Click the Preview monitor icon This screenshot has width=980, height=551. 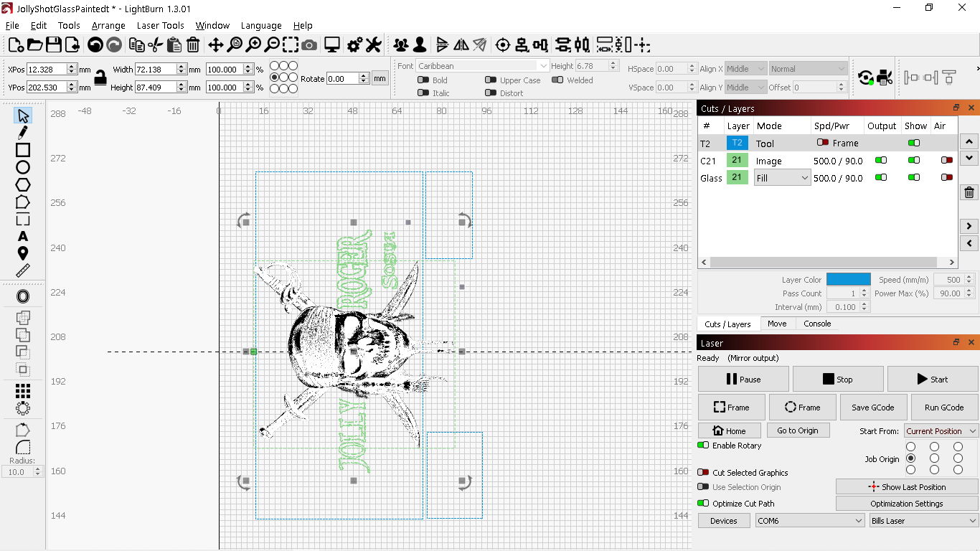coord(331,45)
